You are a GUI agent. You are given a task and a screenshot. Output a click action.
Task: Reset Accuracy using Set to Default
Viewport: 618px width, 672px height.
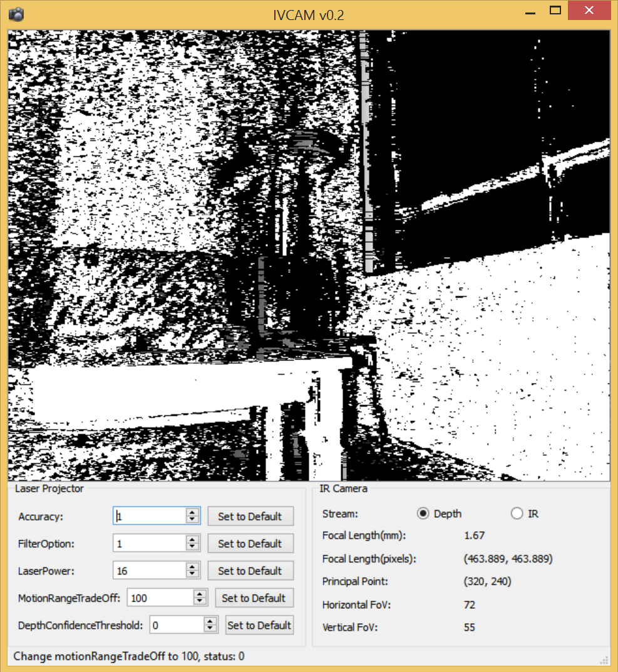(250, 516)
